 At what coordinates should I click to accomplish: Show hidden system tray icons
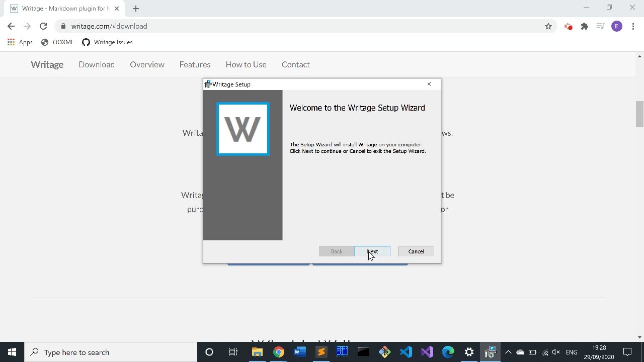point(508,352)
